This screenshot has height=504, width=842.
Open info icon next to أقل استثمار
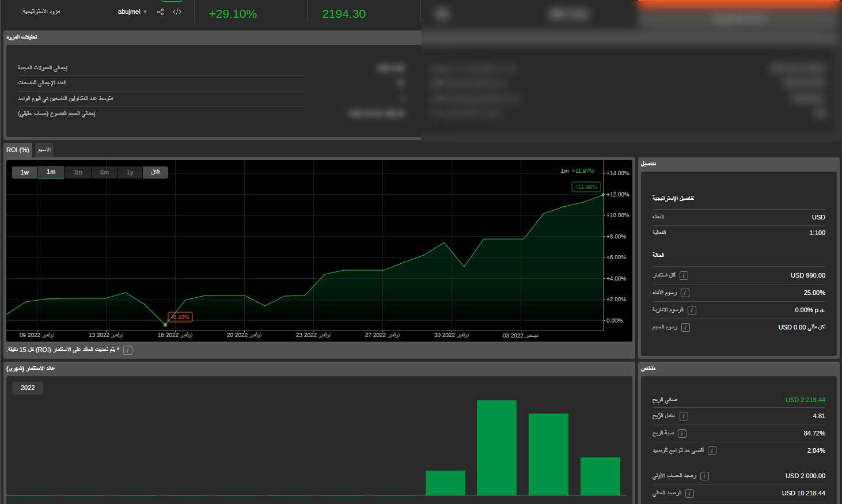(x=684, y=275)
